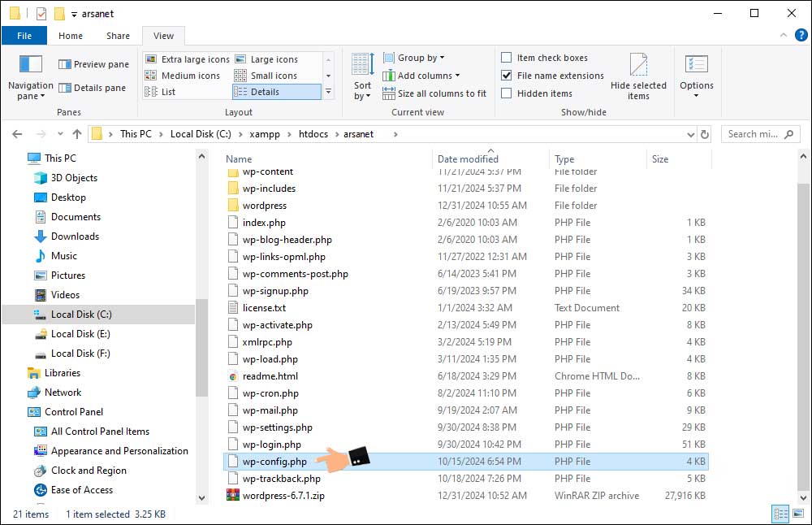812x525 pixels.
Task: Switch to details view in status bar
Action: tap(780, 514)
